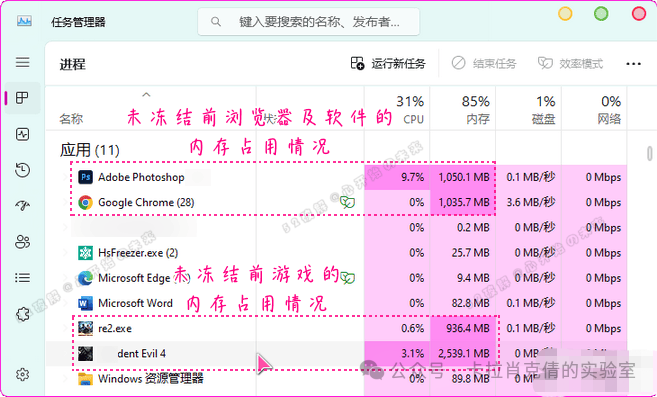The image size is (657, 397).
Task: Click Explorer memory value 89.8 MB
Action: click(470, 379)
